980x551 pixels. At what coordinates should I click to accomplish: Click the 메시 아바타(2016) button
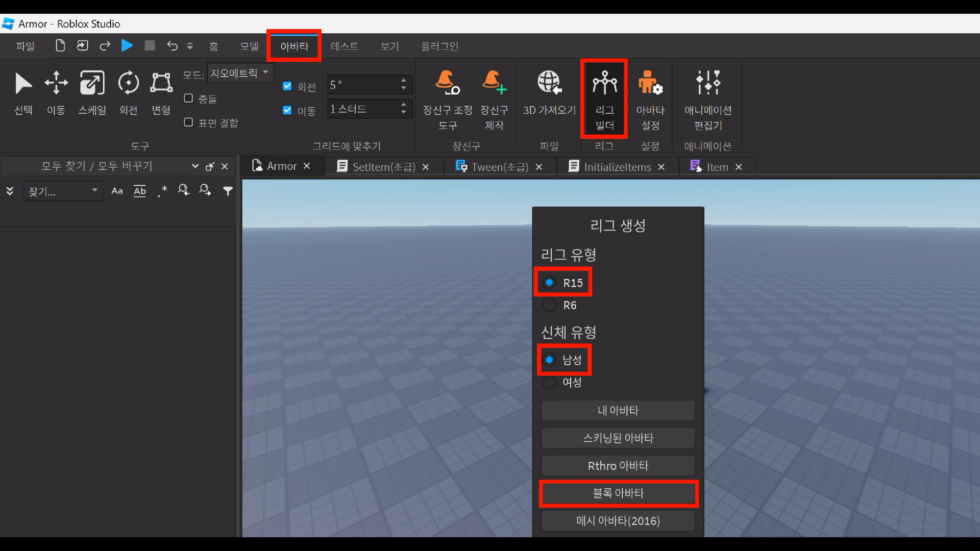pos(618,521)
